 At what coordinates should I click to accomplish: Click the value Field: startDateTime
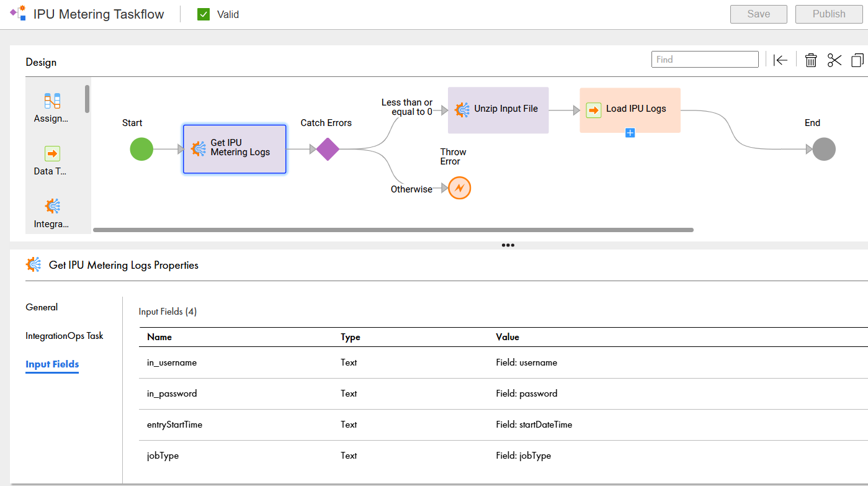(534, 425)
